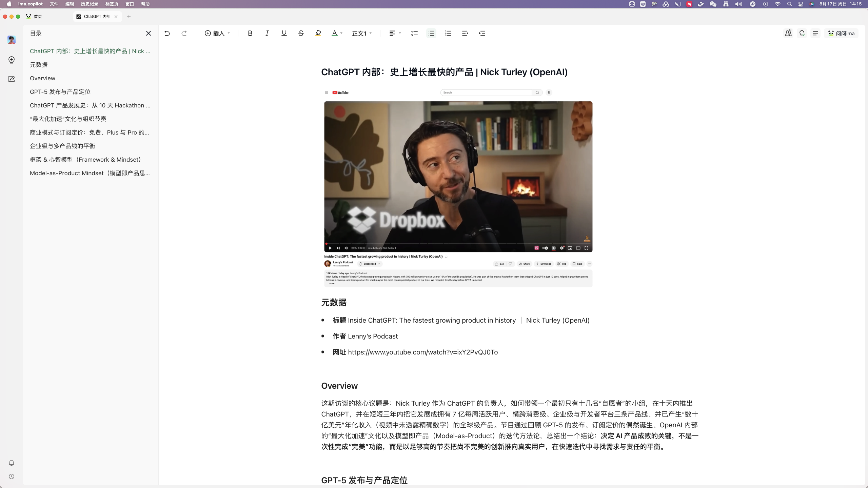Open WeChat icon in menu bar
Screen dimensions: 868x488
[713, 4]
